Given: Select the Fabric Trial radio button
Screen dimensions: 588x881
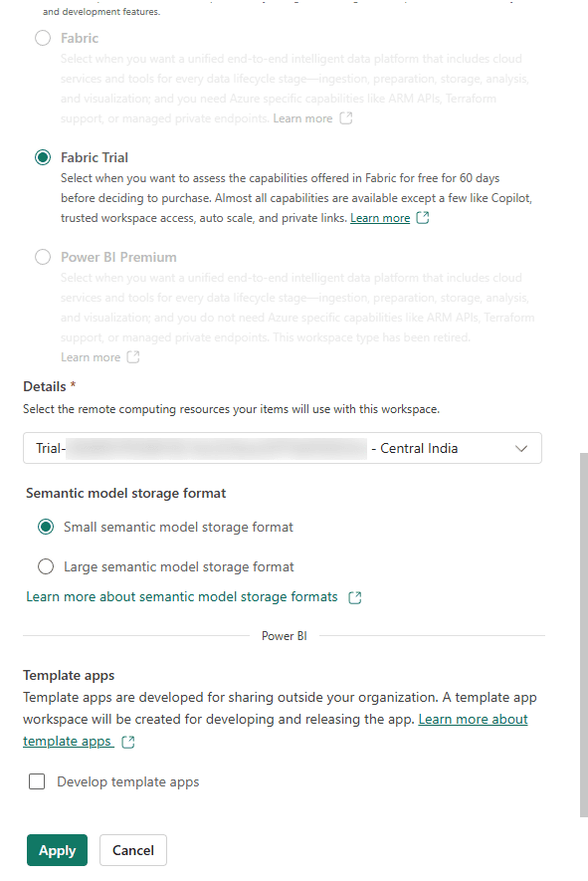Looking at the screenshot, I should [x=43, y=157].
